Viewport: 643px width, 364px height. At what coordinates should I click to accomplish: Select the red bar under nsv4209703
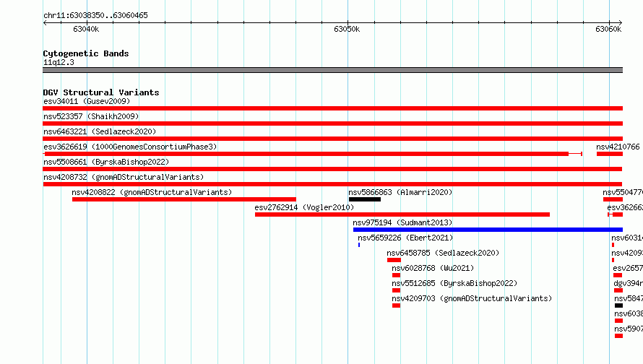click(x=396, y=305)
